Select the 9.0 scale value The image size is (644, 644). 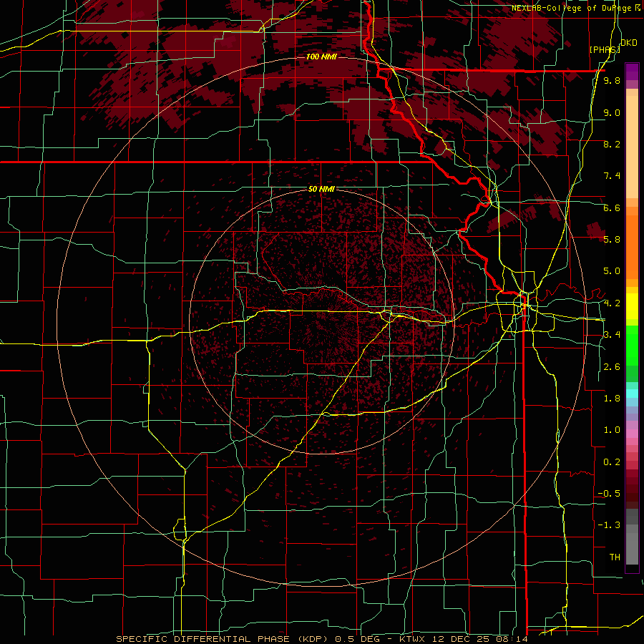point(612,112)
